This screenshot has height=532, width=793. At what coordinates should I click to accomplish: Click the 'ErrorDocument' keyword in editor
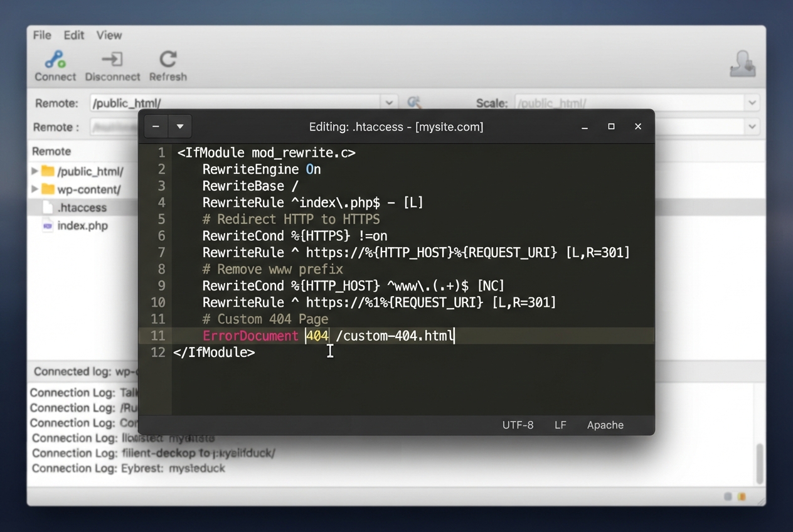point(250,336)
